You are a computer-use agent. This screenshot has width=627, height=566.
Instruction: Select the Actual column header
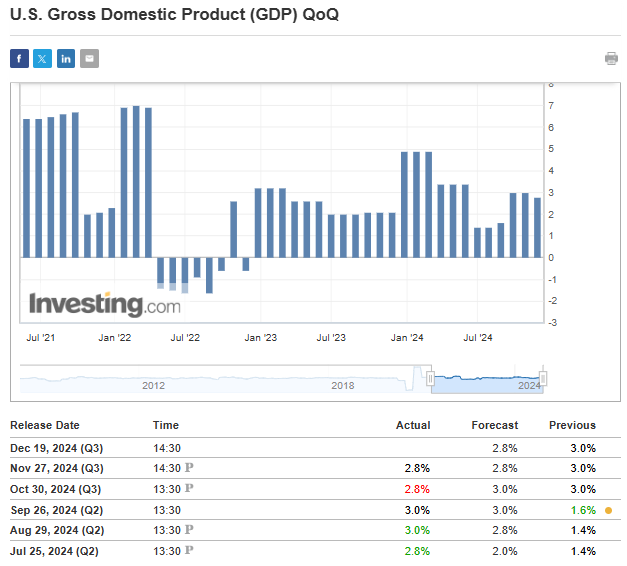coord(413,425)
